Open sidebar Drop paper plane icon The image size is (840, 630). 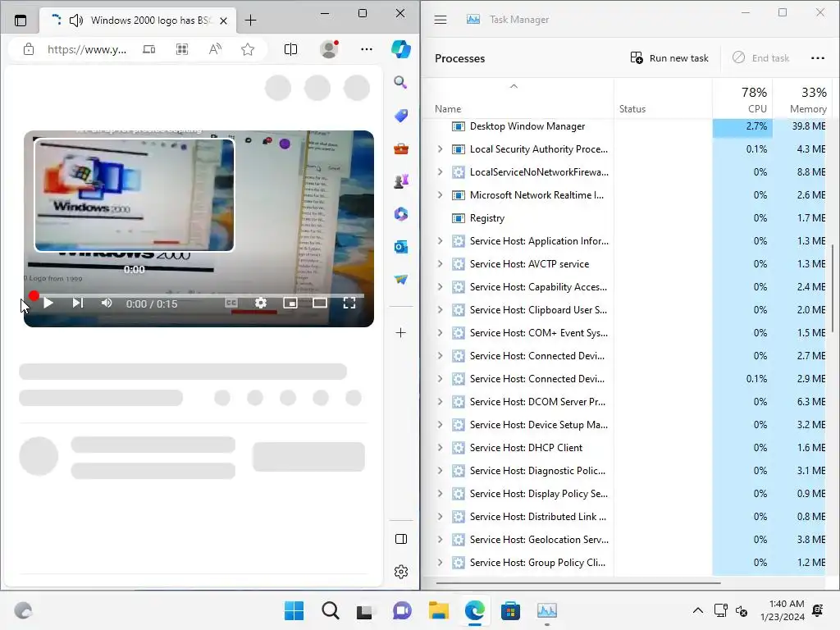point(400,280)
